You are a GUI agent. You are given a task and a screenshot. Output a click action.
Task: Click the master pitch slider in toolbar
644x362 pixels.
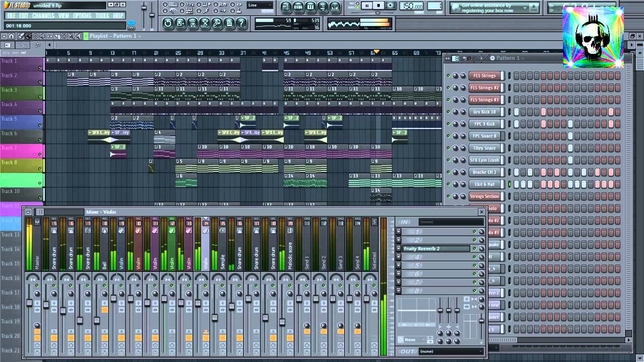(x=152, y=15)
